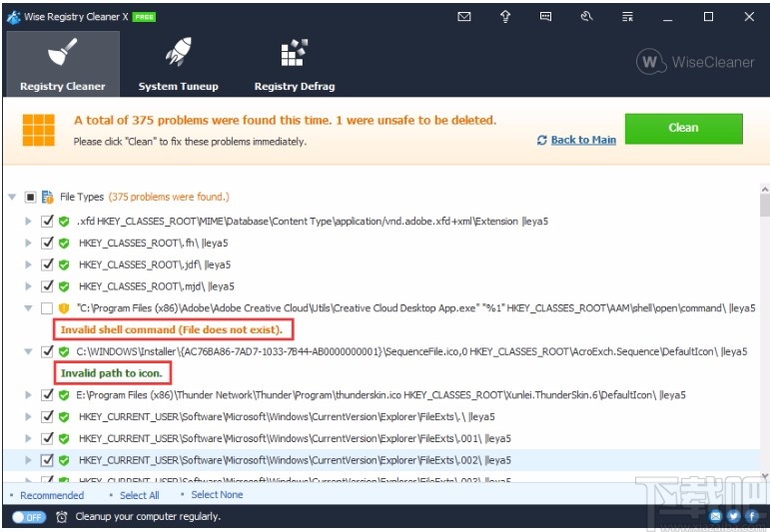The width and height of the screenshot is (770, 532).
Task: Click green shield on SequenceFile.ico row
Action: 64,351
